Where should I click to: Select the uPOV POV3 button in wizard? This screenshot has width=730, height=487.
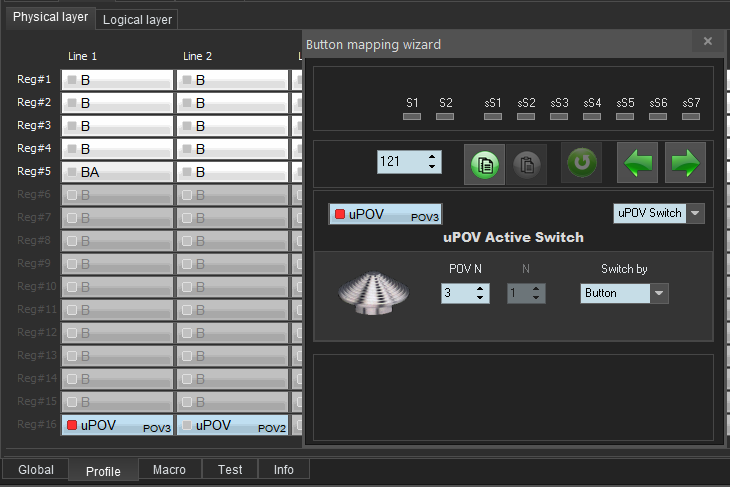pyautogui.click(x=385, y=214)
